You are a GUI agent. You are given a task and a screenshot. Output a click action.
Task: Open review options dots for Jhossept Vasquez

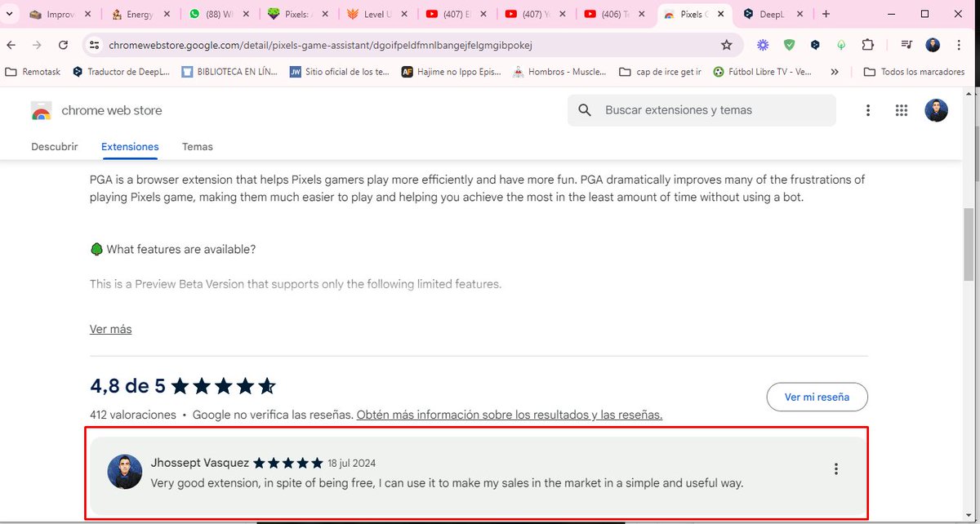835,468
